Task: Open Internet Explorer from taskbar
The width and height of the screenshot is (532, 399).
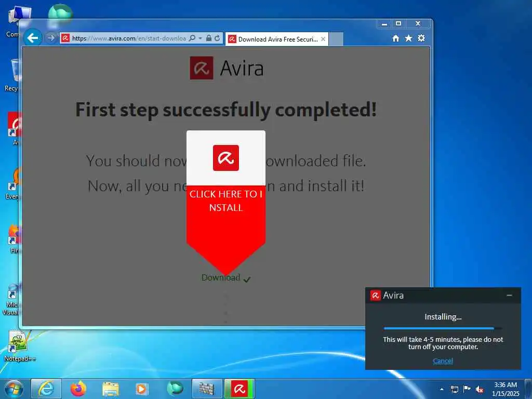Action: click(46, 389)
